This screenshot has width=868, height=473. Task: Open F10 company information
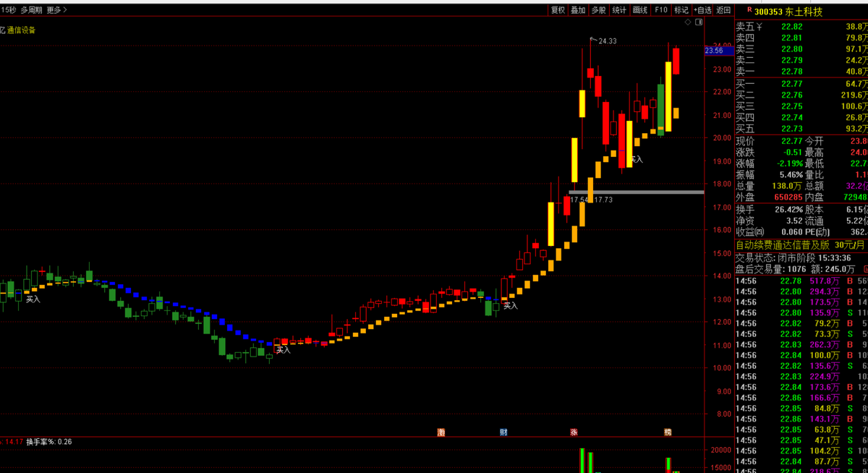click(661, 10)
